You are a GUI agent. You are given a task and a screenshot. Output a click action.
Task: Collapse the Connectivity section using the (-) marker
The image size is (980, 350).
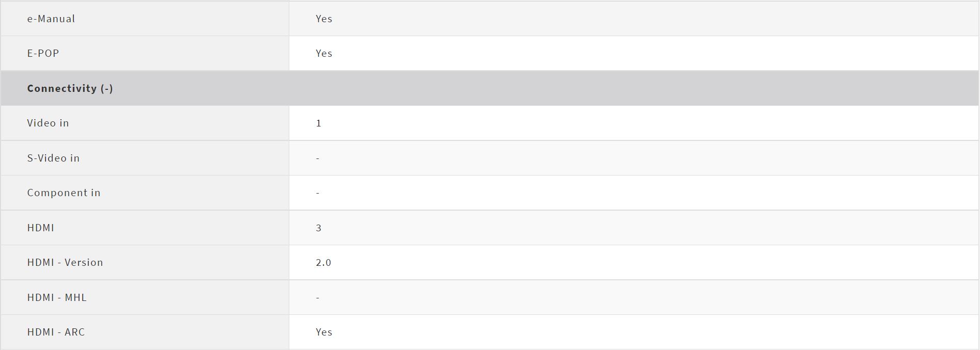(x=107, y=88)
